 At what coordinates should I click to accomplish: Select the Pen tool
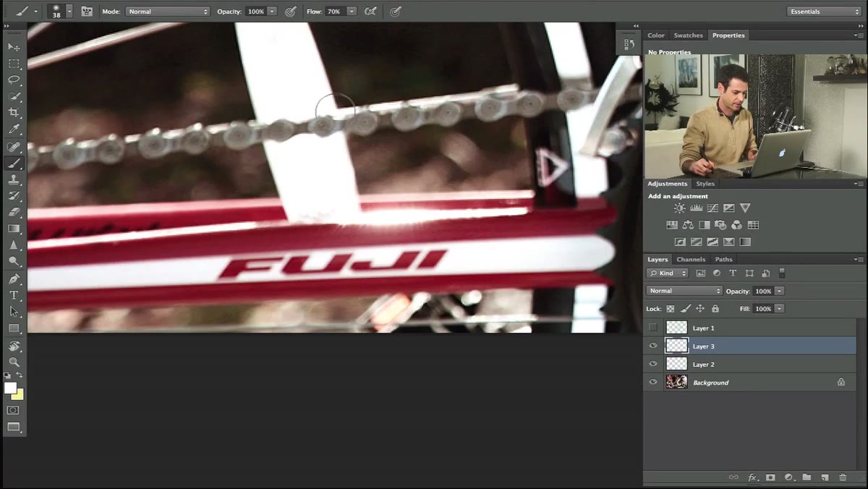(14, 278)
